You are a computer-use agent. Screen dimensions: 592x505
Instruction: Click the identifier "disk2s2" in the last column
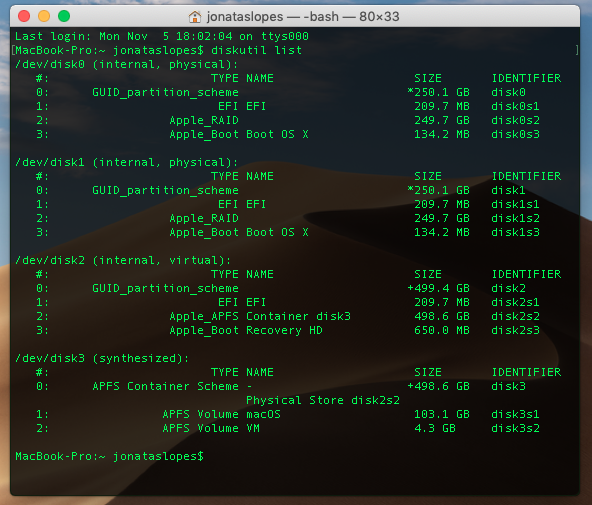[515, 316]
